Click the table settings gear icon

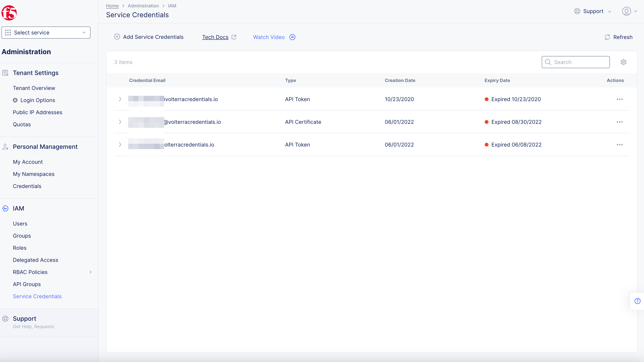[623, 62]
